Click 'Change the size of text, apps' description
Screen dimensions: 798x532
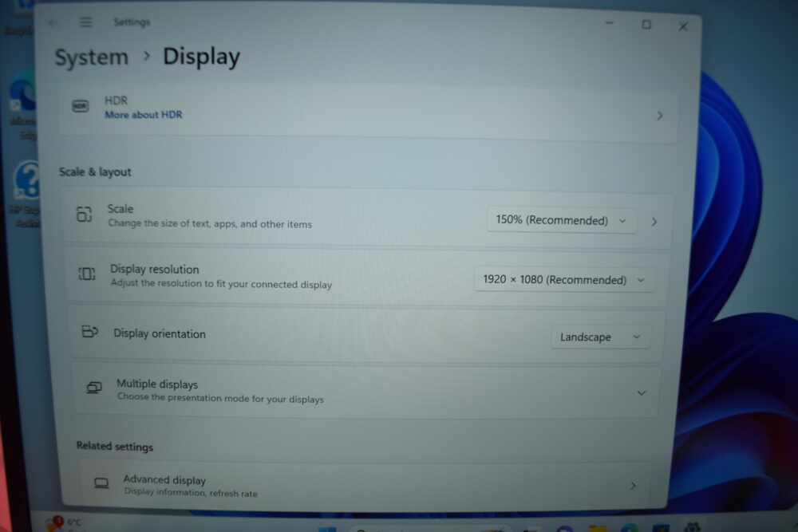210,223
